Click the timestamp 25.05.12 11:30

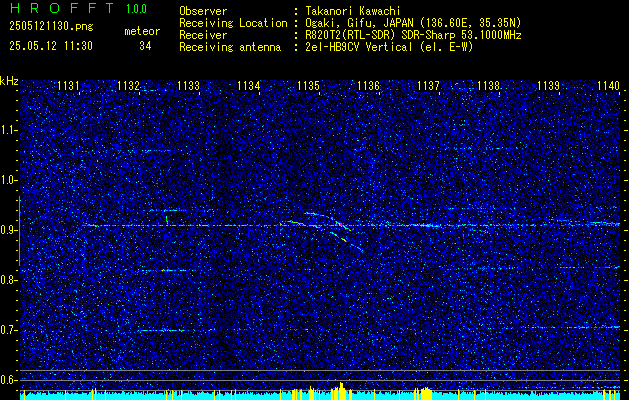click(51, 46)
